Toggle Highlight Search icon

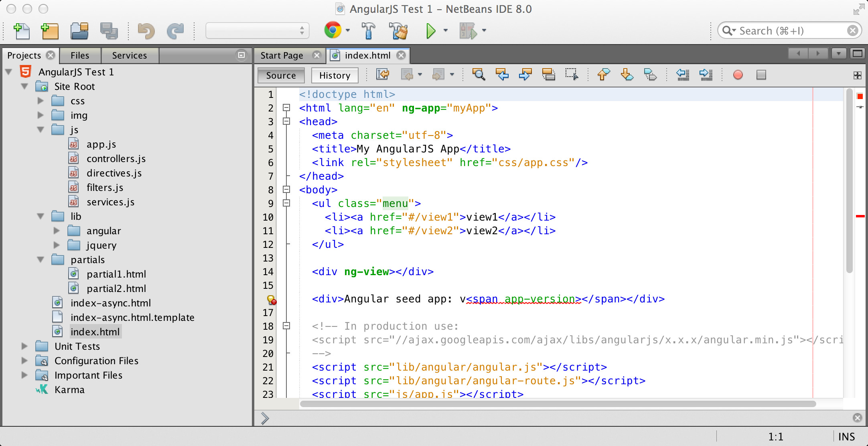point(548,75)
